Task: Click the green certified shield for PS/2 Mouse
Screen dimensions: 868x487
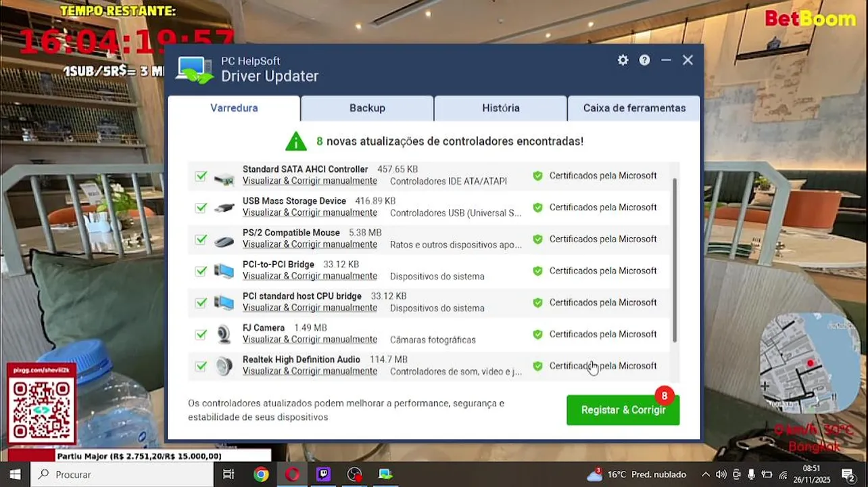Action: [x=537, y=239]
